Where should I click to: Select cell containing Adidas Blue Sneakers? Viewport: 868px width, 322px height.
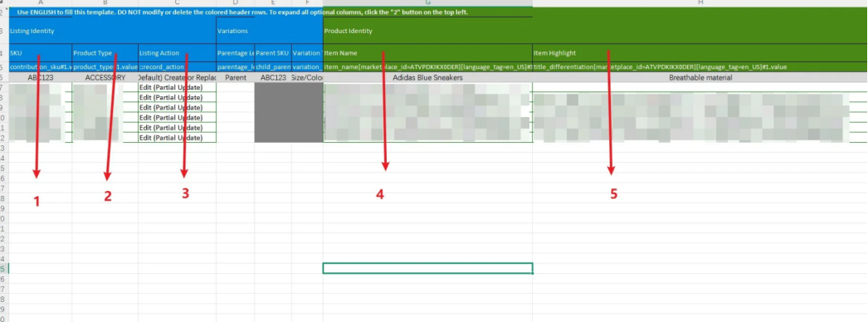pyautogui.click(x=428, y=78)
